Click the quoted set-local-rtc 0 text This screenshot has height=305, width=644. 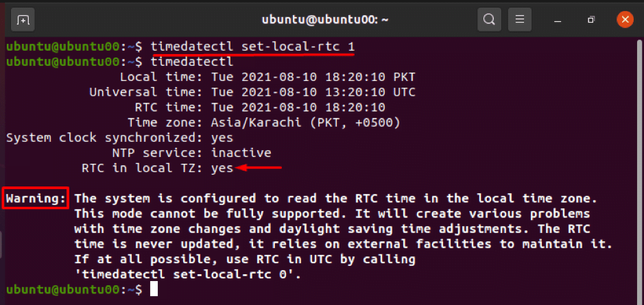pos(188,275)
